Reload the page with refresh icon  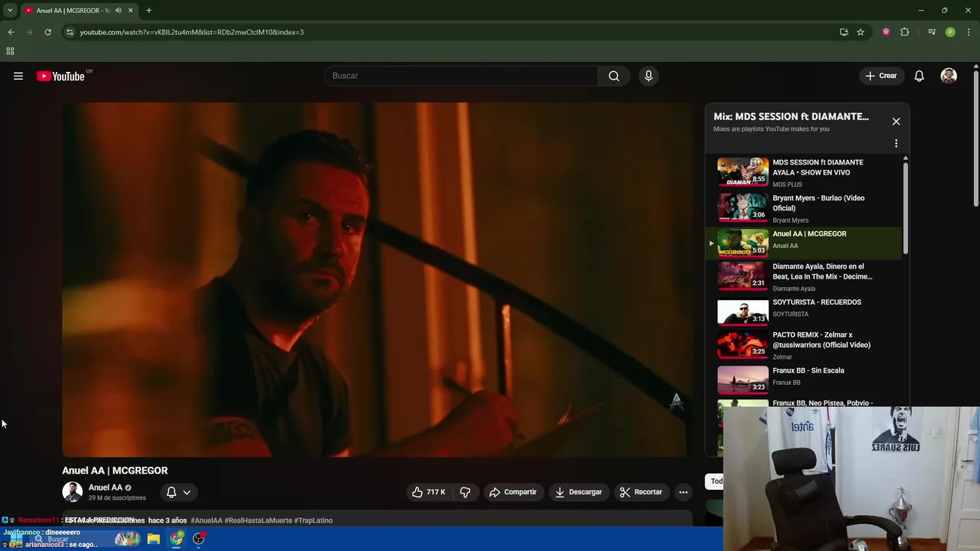click(x=47, y=32)
